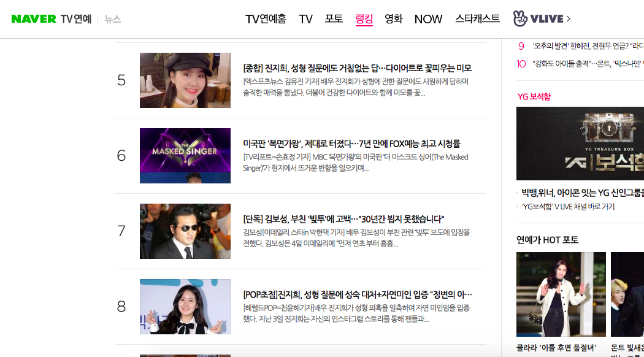Click the NAVER logo

coord(34,19)
